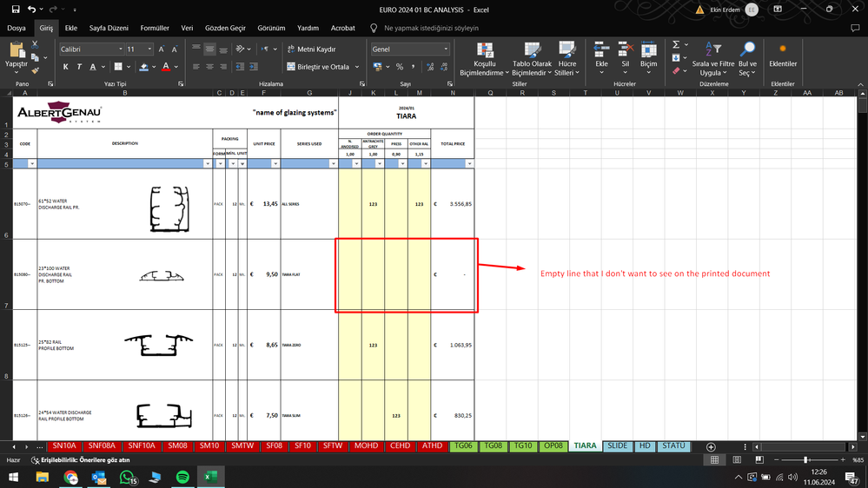
Task: Click the percent style icon
Action: (399, 67)
